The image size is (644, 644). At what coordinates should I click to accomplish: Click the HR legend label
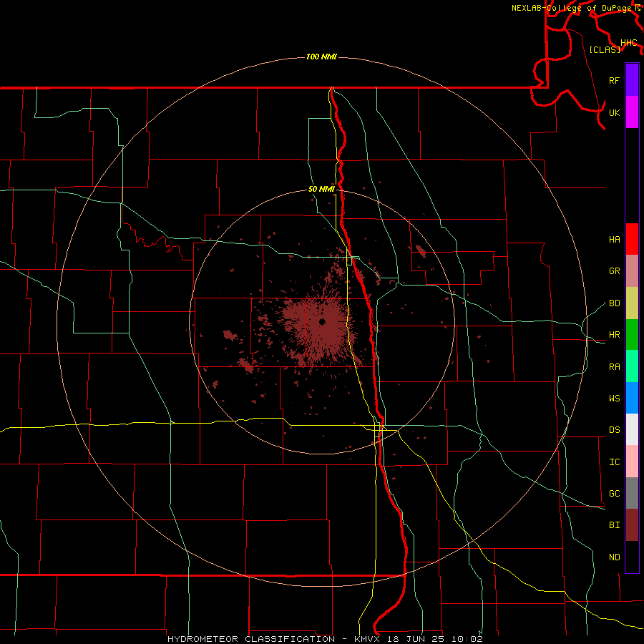(x=614, y=335)
